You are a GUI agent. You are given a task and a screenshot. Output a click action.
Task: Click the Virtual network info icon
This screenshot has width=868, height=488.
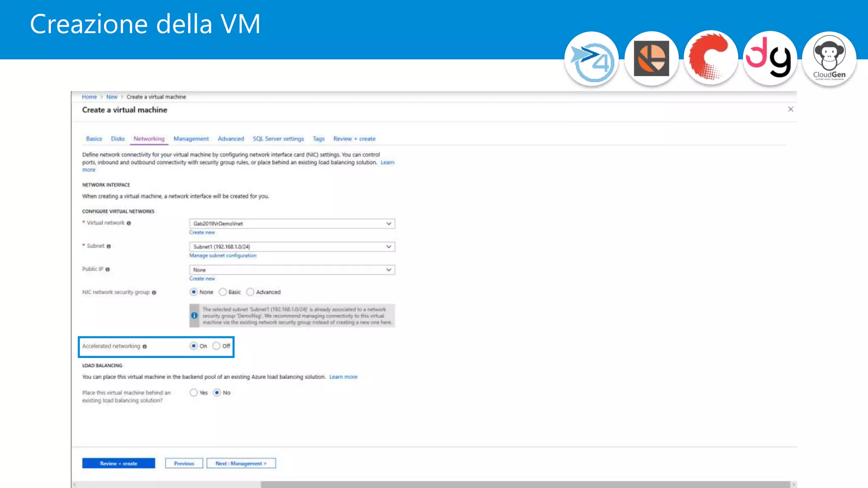click(x=129, y=223)
